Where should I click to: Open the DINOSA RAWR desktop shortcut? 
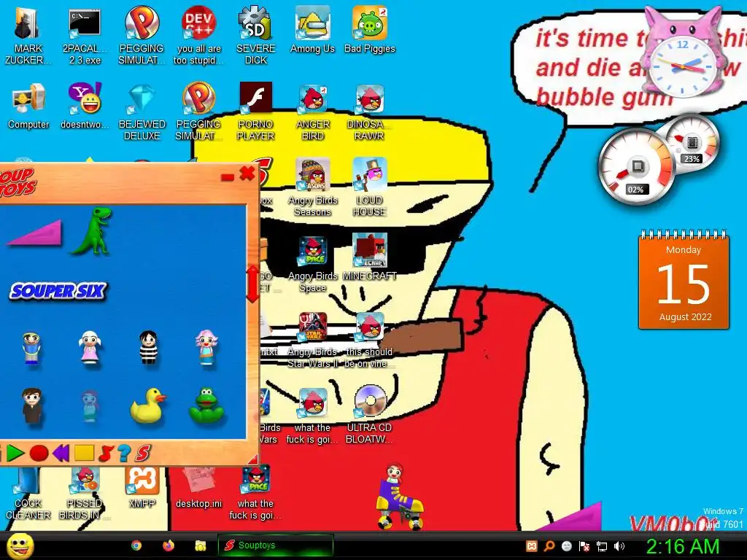click(370, 112)
